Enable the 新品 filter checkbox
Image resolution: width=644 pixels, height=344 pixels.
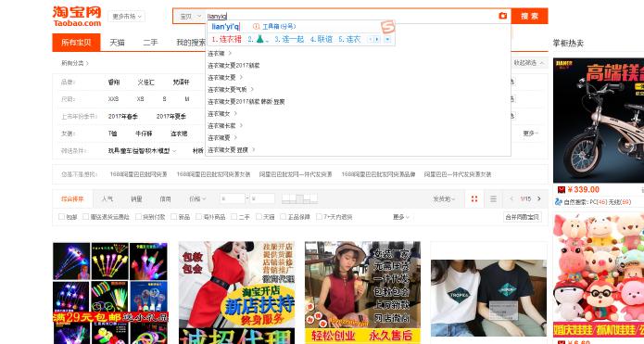tap(173, 217)
